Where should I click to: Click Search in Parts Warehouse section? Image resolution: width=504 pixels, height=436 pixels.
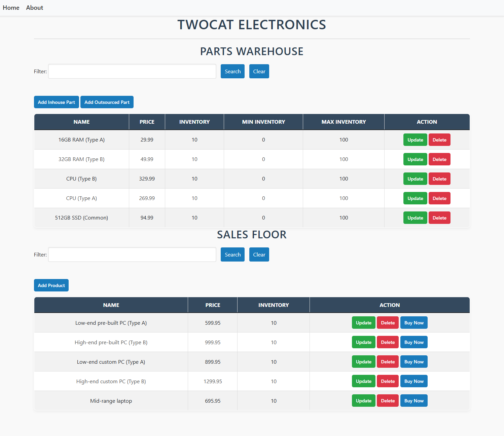(232, 71)
